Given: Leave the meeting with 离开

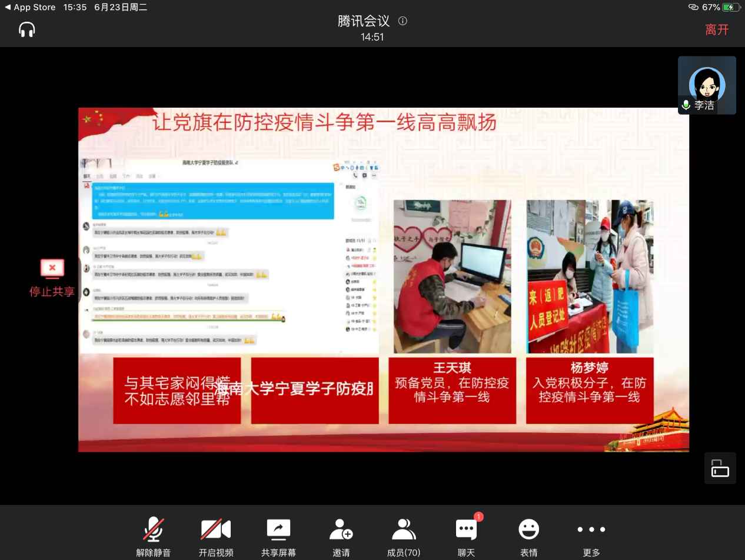Looking at the screenshot, I should 717,30.
